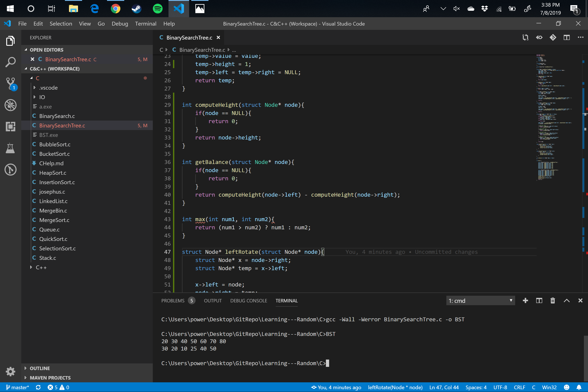588x392 pixels.
Task: Split the editor using the toolbar icon
Action: pos(567,37)
